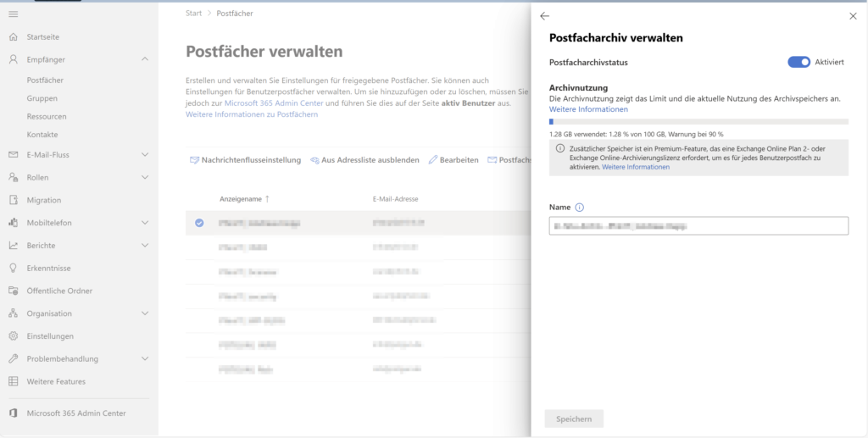Expand the Berichte section
Image resolution: width=868 pixels, height=438 pixels.
coord(145,246)
